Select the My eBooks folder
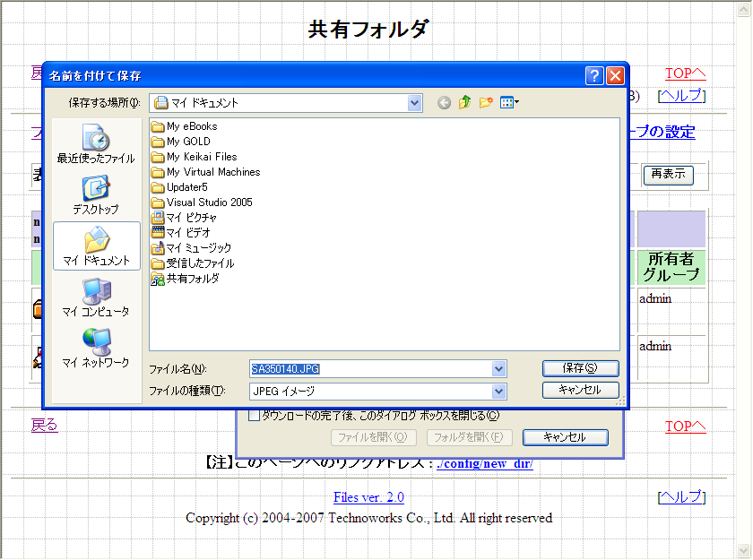The image size is (753, 560). [x=191, y=126]
